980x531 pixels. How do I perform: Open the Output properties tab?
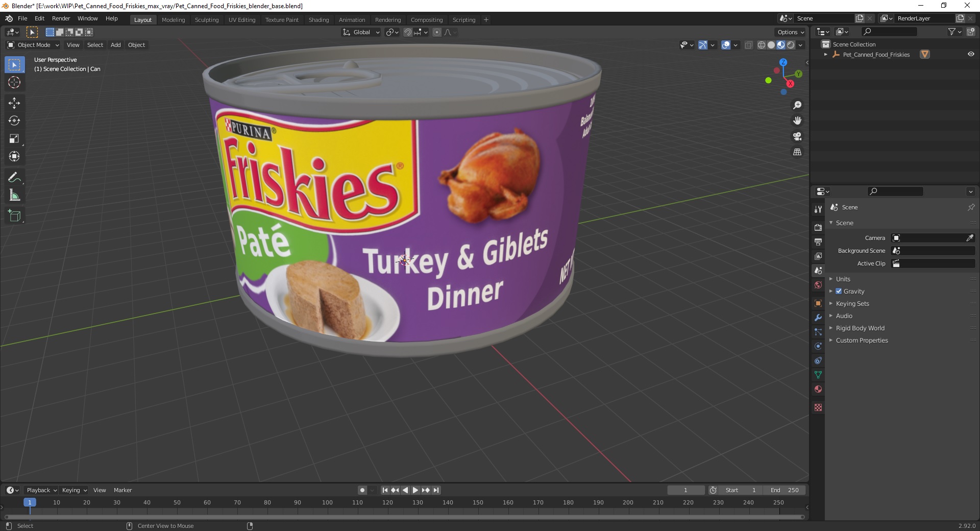click(x=818, y=242)
